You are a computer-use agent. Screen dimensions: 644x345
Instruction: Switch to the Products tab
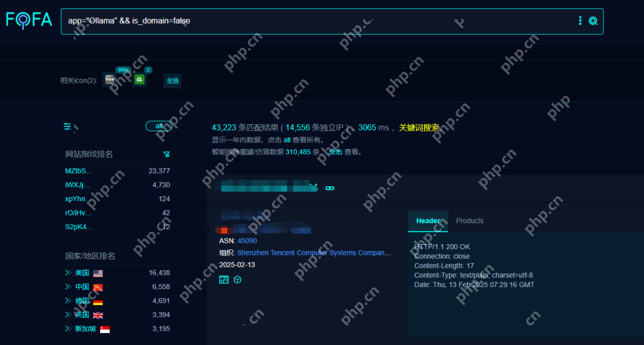(x=469, y=221)
